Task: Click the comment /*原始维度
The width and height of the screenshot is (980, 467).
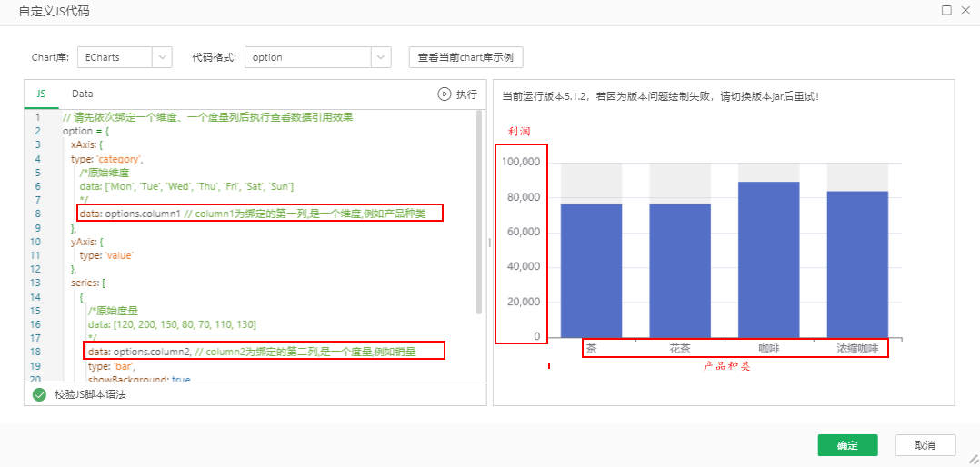Action: (104, 173)
